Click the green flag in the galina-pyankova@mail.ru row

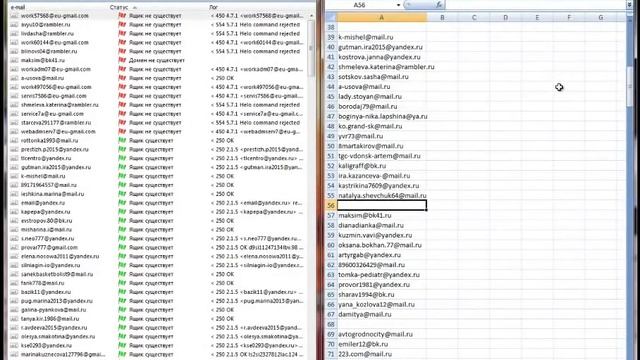click(122, 310)
